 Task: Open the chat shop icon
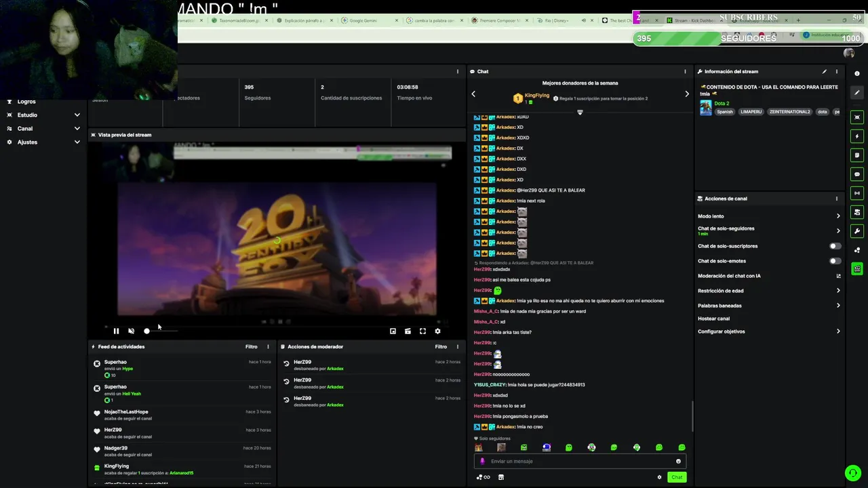coord(501,477)
